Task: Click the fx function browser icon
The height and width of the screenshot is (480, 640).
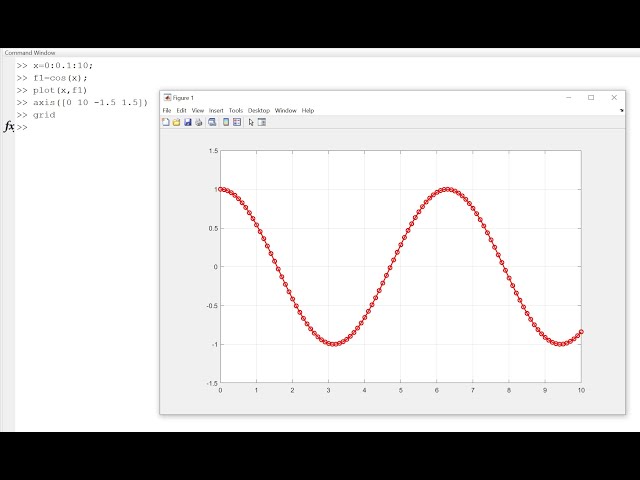Action: click(9, 127)
